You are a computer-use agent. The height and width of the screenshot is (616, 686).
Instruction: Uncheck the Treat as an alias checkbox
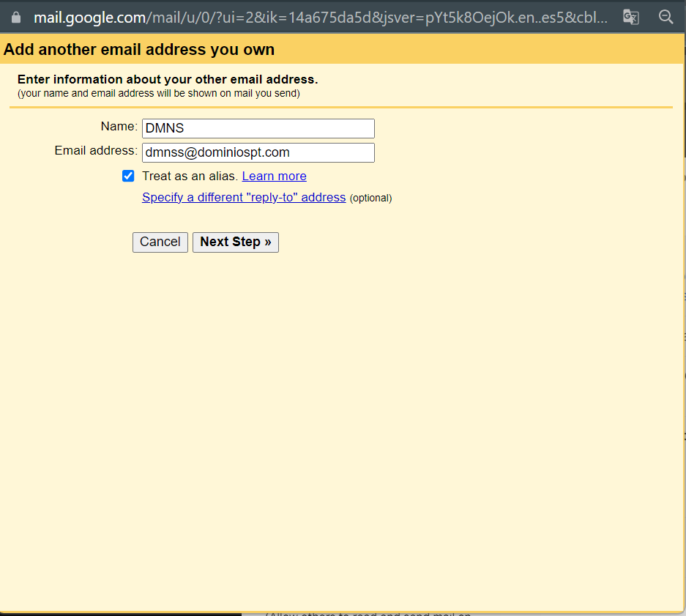pos(128,176)
